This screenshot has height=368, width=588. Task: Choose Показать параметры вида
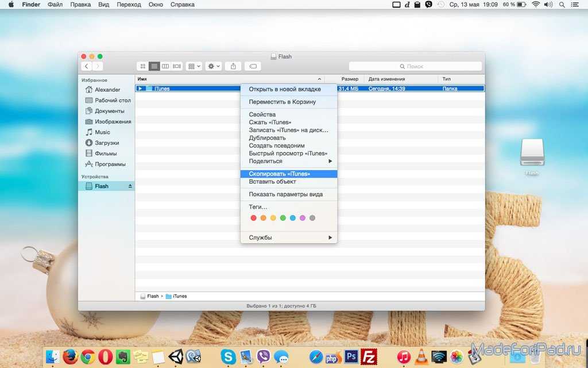click(289, 194)
